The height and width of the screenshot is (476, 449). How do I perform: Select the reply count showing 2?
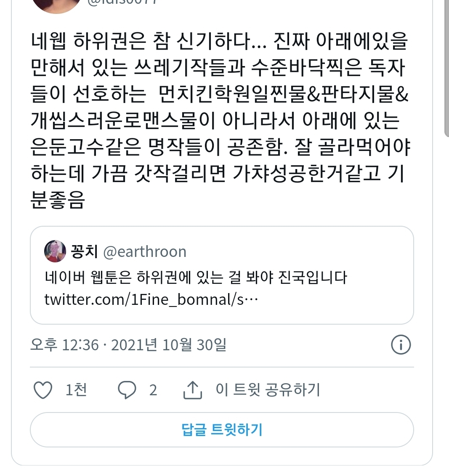click(x=154, y=390)
